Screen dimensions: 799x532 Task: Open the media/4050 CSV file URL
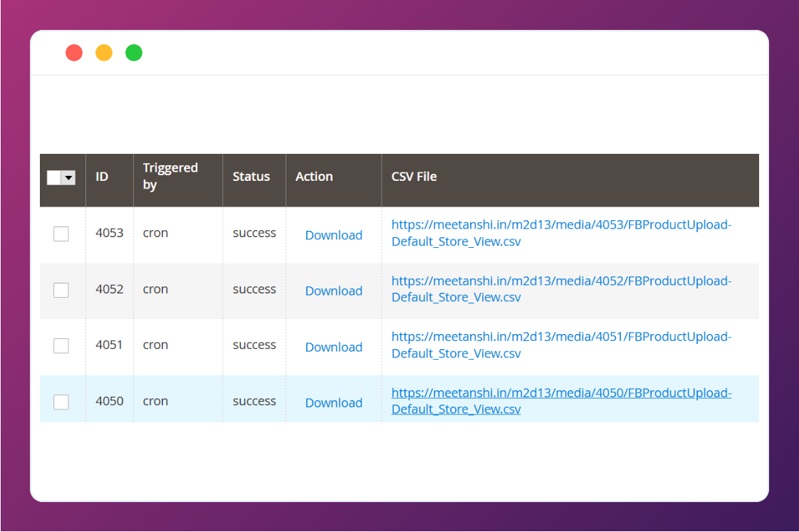[561, 401]
